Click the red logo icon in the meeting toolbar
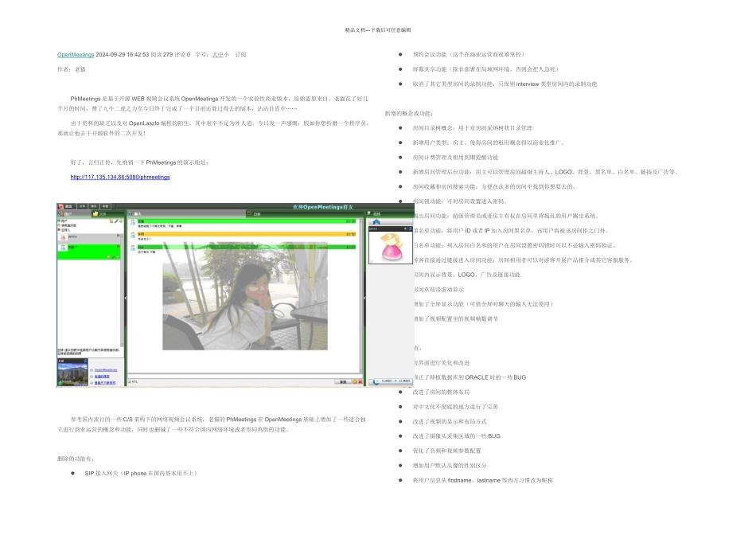Screen dimensions: 756x535 point(61,206)
